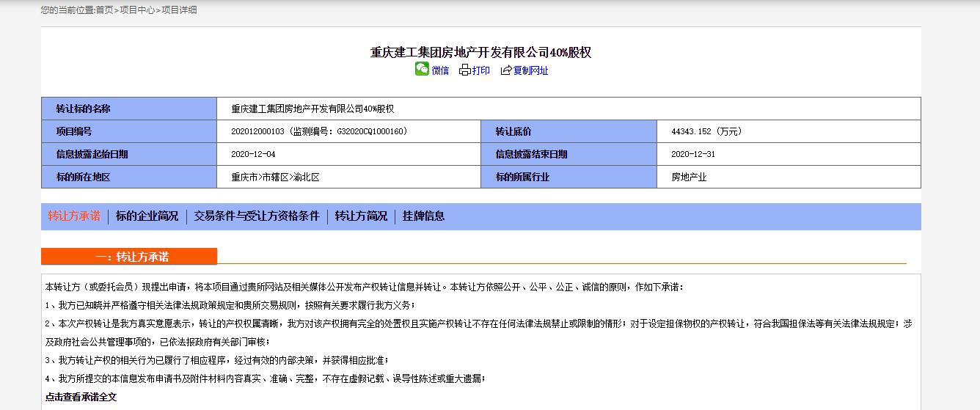The width and height of the screenshot is (980, 410).
Task: Click the industry value 房地产业
Action: pos(689,177)
